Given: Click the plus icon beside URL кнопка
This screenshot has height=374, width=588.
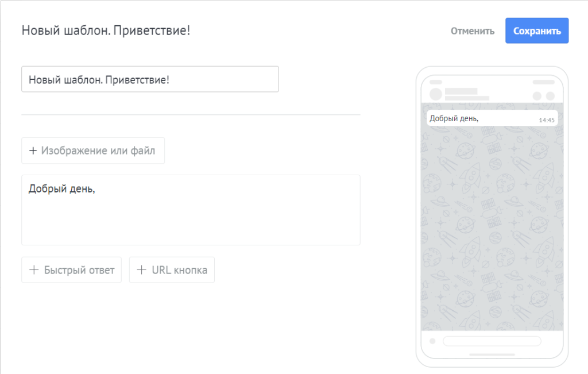Looking at the screenshot, I should click(141, 269).
